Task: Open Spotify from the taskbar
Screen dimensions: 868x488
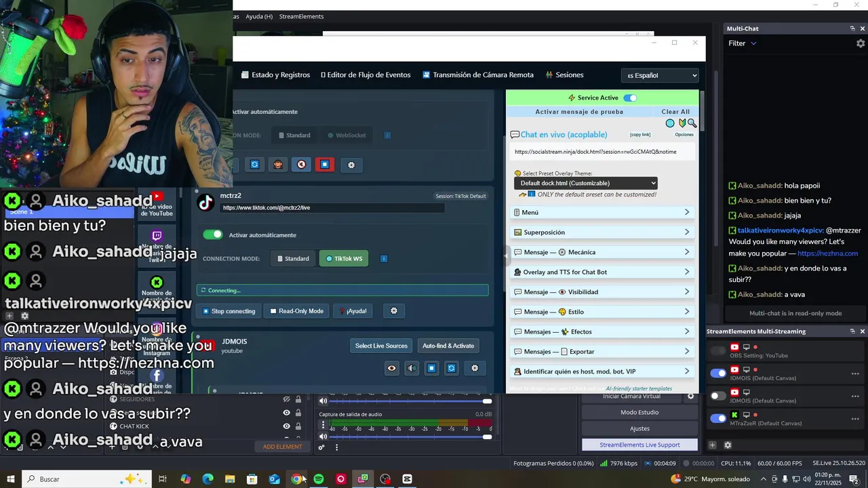Action: click(x=319, y=479)
